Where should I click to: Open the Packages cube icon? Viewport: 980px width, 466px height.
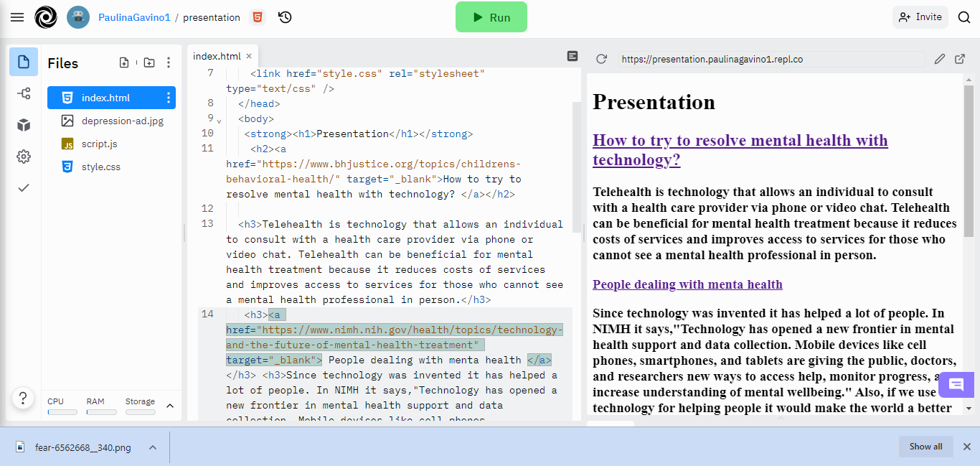click(24, 125)
